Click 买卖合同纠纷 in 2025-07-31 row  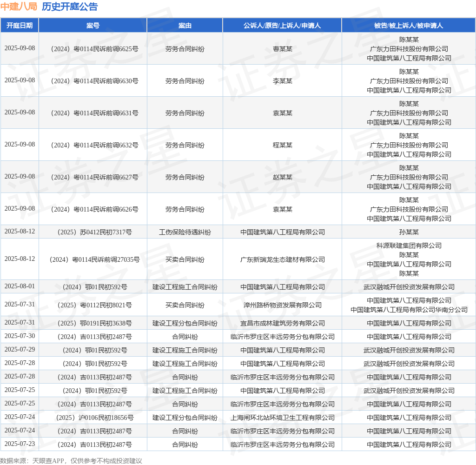(185, 305)
